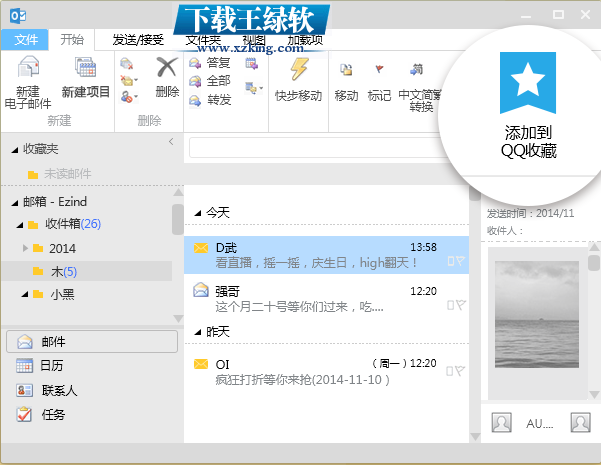Collapse the 昨天 message group
601x465 pixels.
click(x=197, y=332)
